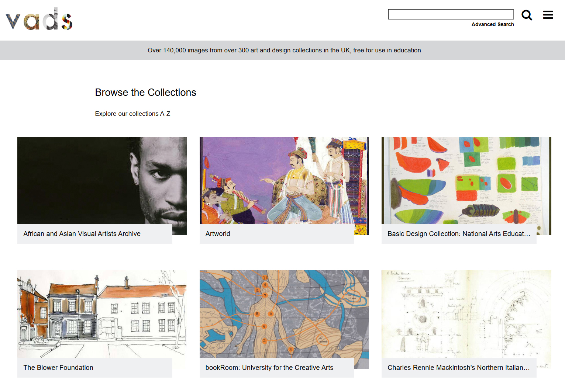This screenshot has height=392, width=565.
Task: Open the hamburger menu
Action: pos(548,15)
